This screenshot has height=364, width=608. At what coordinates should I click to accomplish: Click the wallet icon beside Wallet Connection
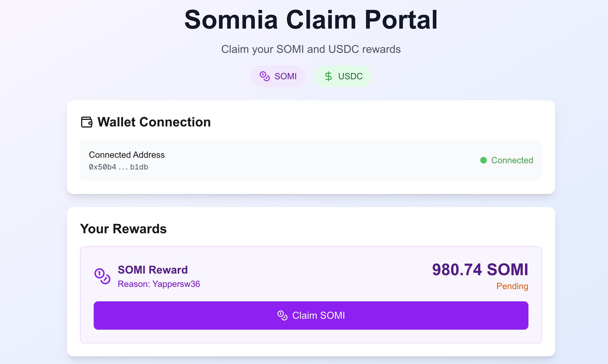tap(87, 122)
